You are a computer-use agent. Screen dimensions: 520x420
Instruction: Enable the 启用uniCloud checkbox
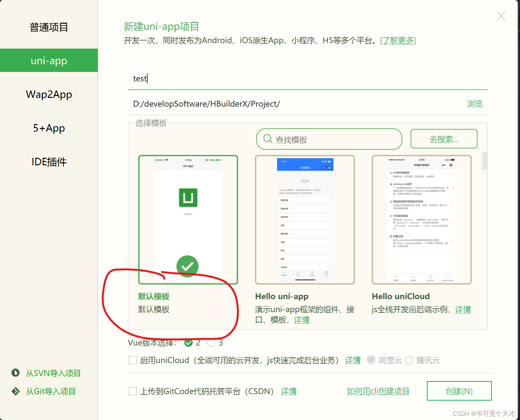pos(133,360)
